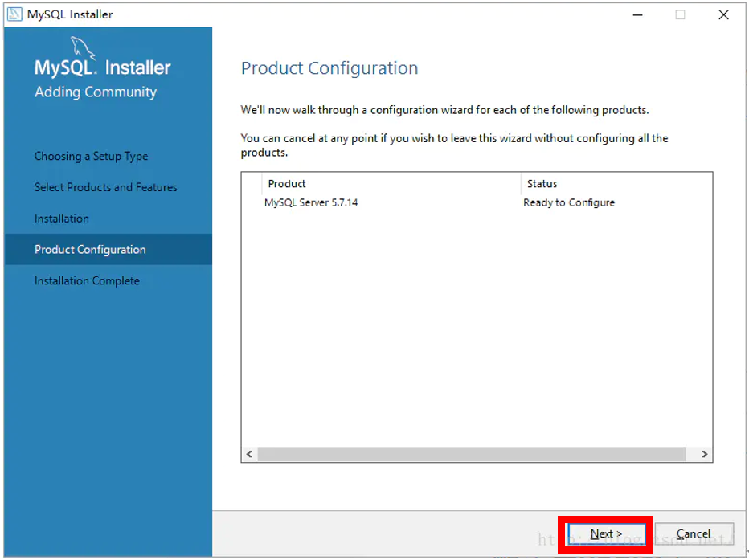Click the horizontal scrollbar track
The image size is (749, 560).
point(474,453)
